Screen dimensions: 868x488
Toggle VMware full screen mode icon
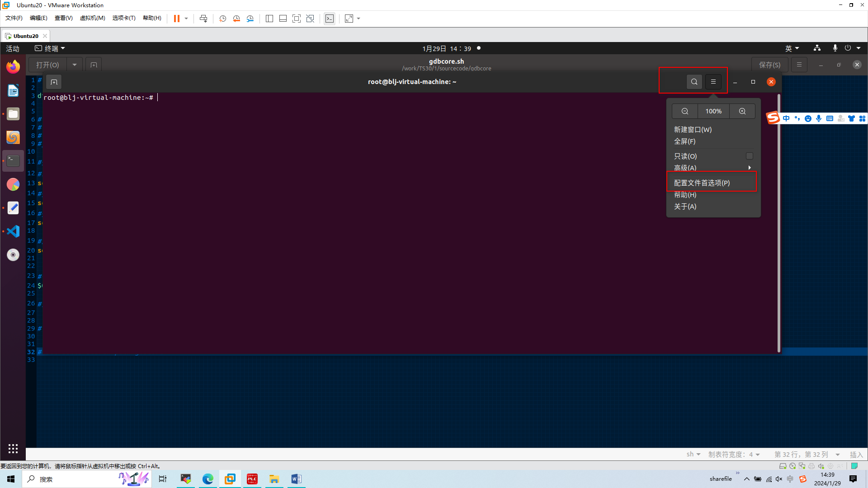tap(296, 19)
